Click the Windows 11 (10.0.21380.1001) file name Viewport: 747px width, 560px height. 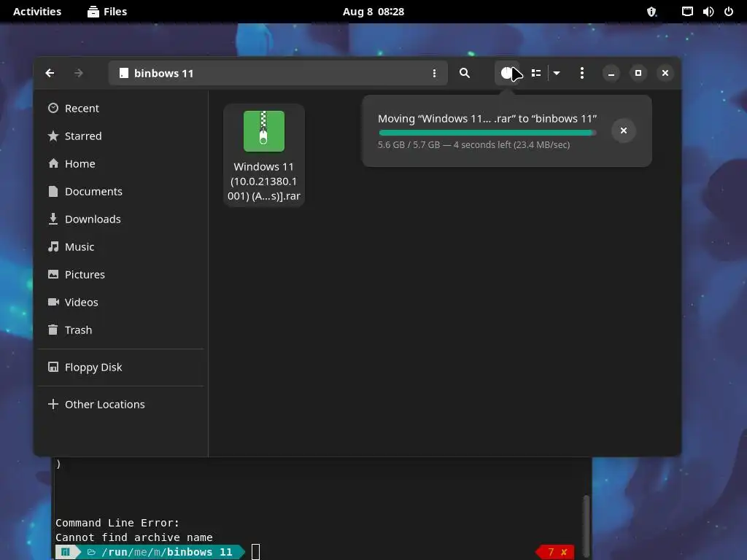click(264, 182)
